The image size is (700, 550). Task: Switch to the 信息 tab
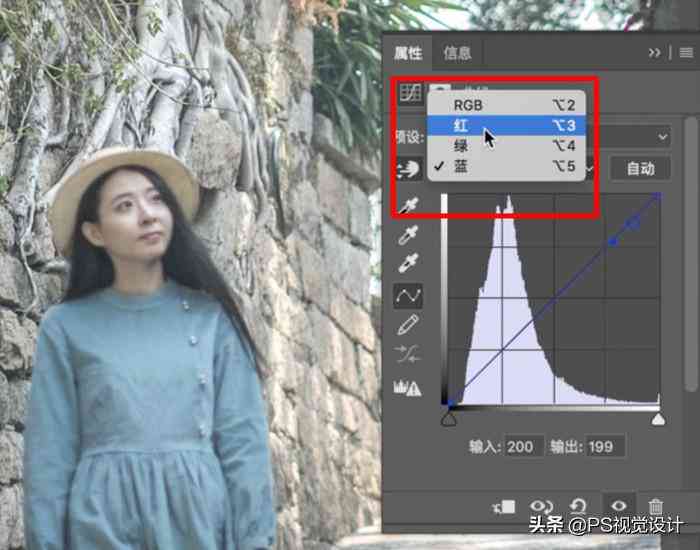(x=457, y=54)
